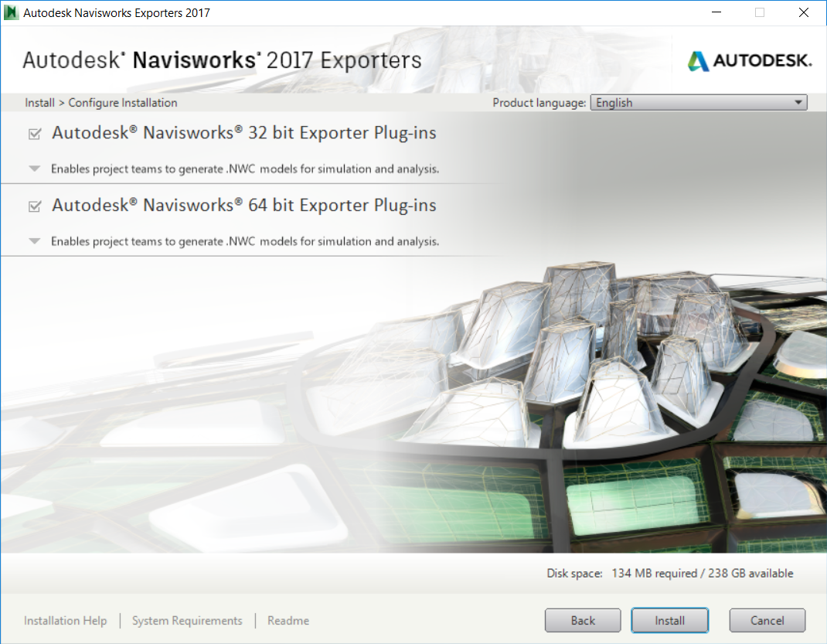
Task: Uncheck the 32 bit Exporter Plug-ins checkbox
Action: click(x=34, y=134)
